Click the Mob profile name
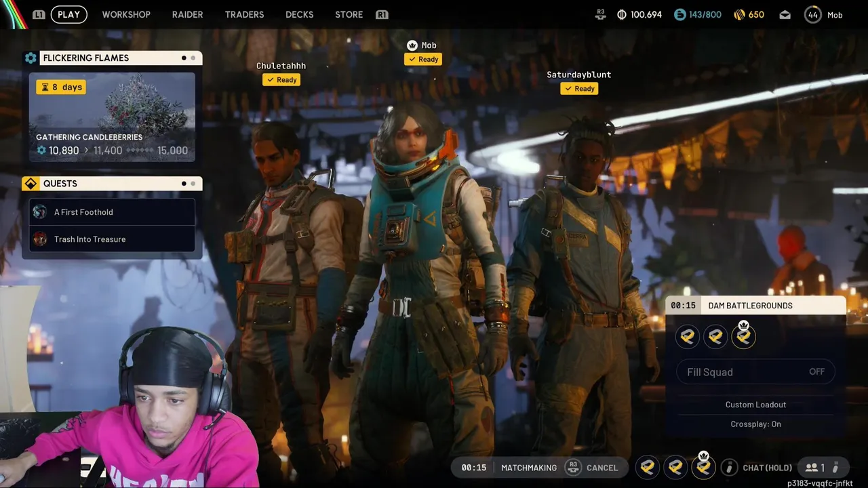Screen dimensions: 868x488 click(835, 15)
